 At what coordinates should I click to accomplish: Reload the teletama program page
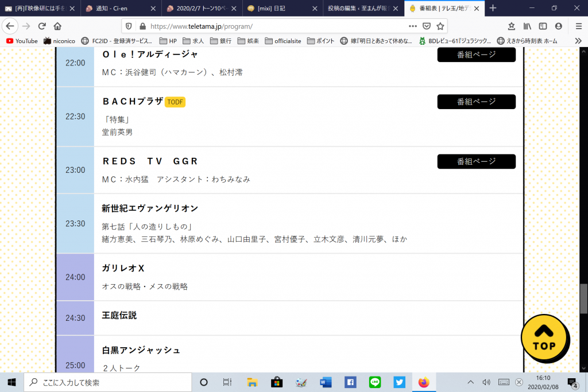pos(41,26)
